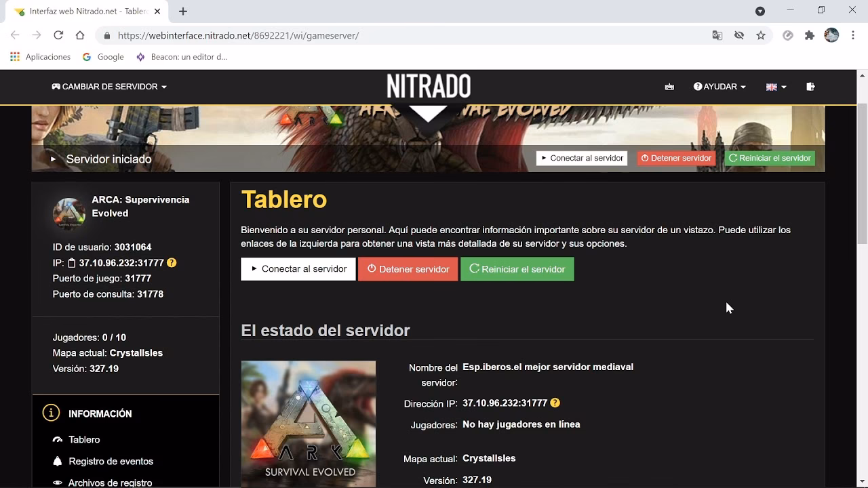
Task: Click Reiniciar el servidor in the banner
Action: pos(770,158)
